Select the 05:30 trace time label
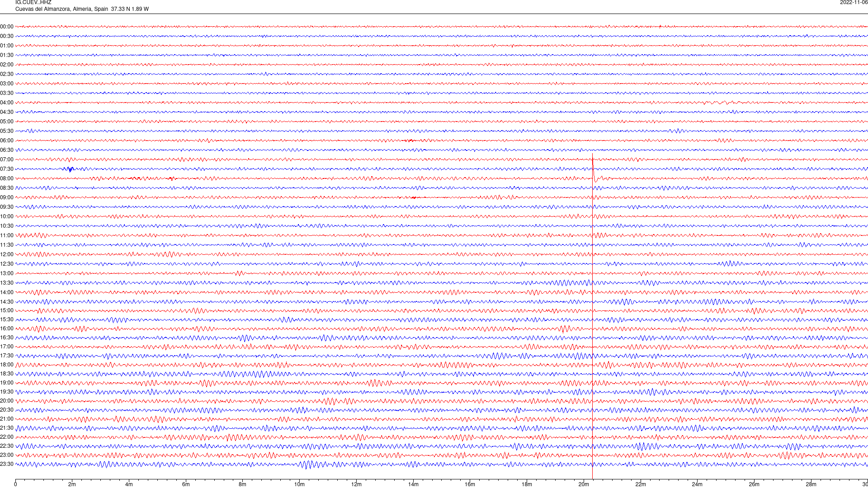The image size is (868, 488). point(7,131)
